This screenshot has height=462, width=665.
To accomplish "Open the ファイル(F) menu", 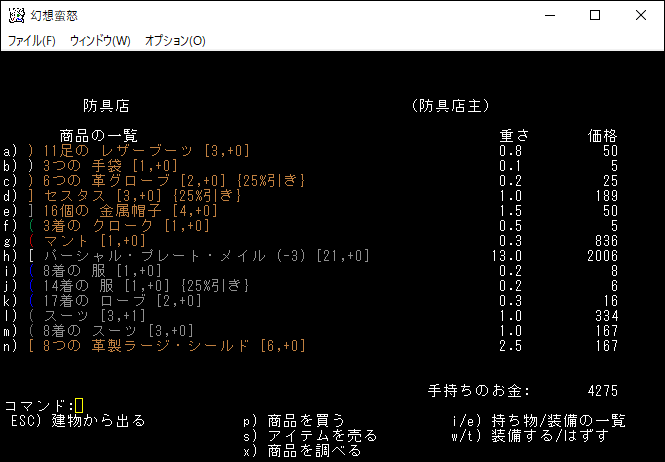I will [32, 41].
